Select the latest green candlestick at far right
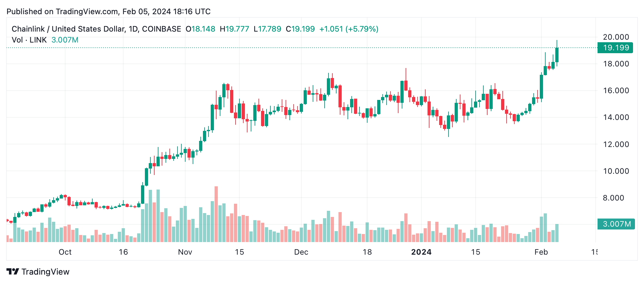The width and height of the screenshot is (644, 283). (x=557, y=55)
